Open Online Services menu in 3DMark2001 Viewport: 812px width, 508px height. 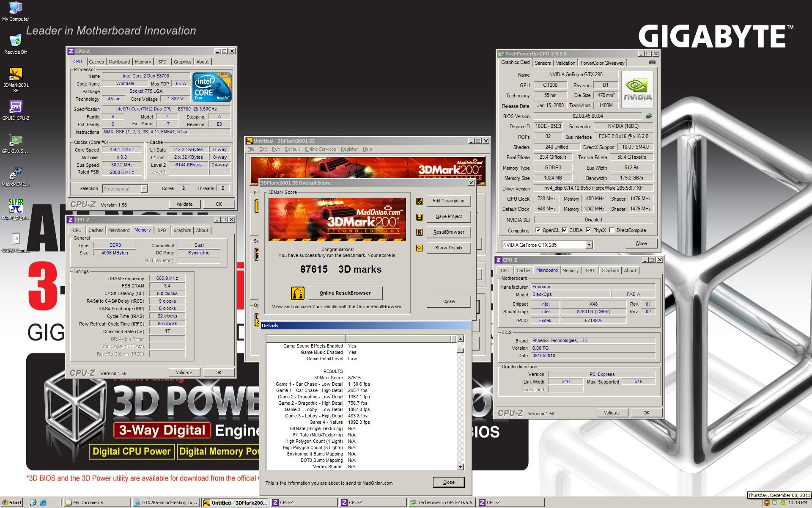320,149
